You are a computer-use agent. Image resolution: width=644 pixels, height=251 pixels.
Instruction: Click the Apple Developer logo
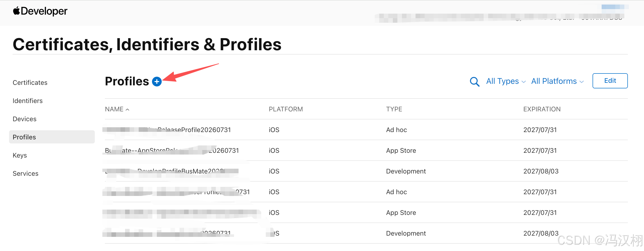pyautogui.click(x=40, y=11)
